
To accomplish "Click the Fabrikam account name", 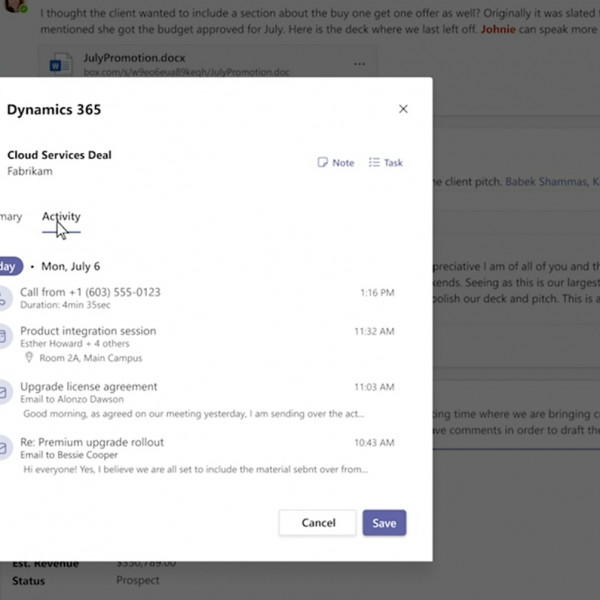I will pos(30,171).
